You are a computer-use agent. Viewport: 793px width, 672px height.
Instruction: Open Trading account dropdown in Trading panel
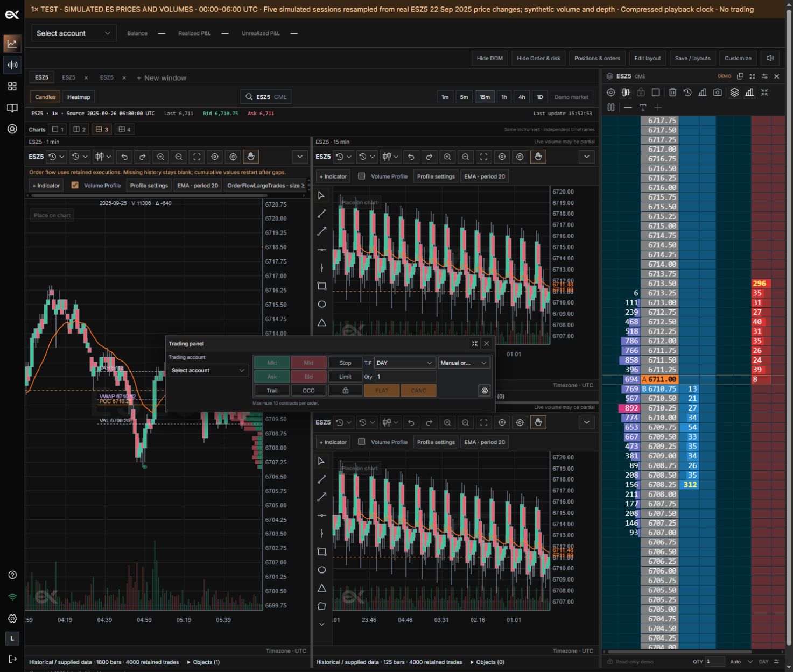pos(208,370)
